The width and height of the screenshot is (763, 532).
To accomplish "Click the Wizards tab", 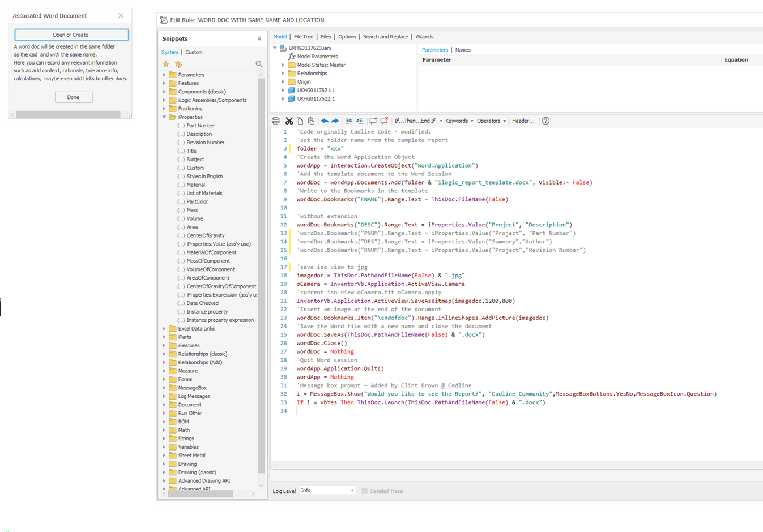I will [x=424, y=37].
